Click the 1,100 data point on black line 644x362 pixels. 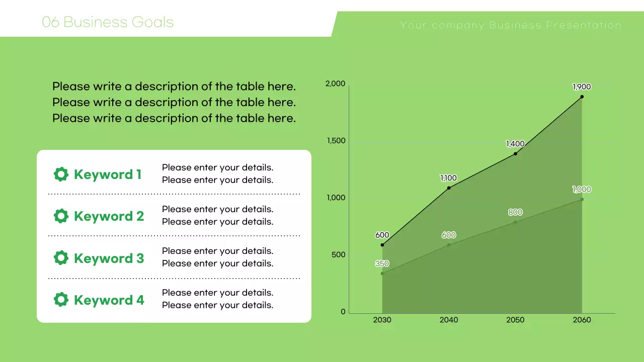click(x=449, y=188)
